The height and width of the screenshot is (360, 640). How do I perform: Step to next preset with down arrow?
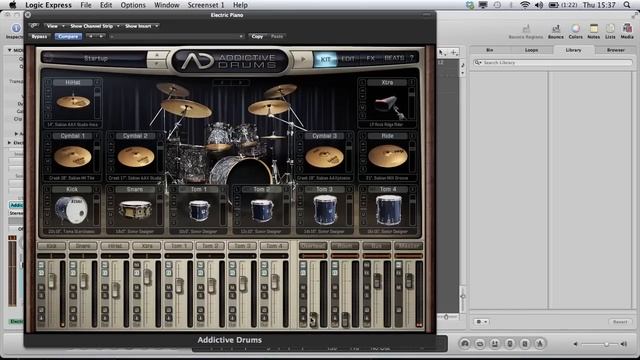tap(157, 64)
